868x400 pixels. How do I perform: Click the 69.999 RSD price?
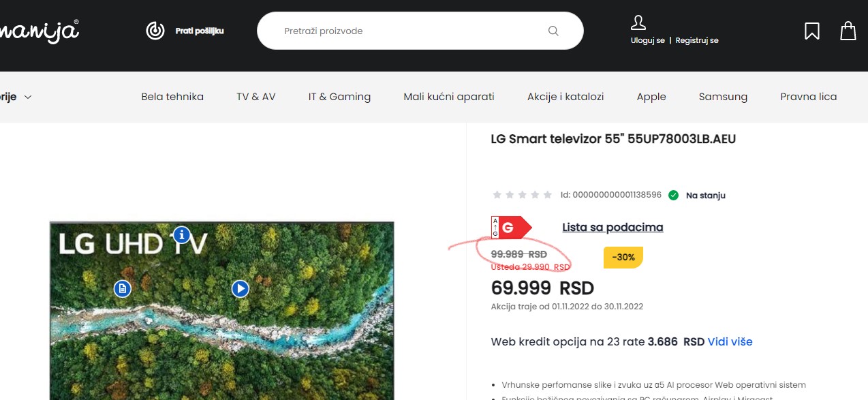point(542,288)
